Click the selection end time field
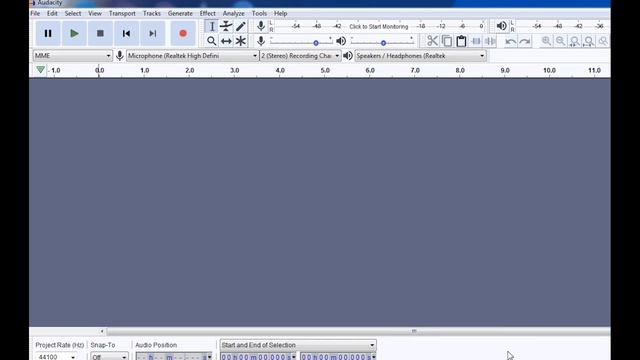The height and width of the screenshot is (360, 640). point(338,356)
